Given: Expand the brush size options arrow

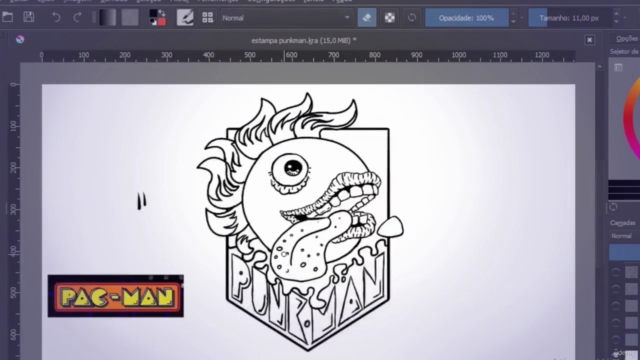Looking at the screenshot, I should coord(625,18).
